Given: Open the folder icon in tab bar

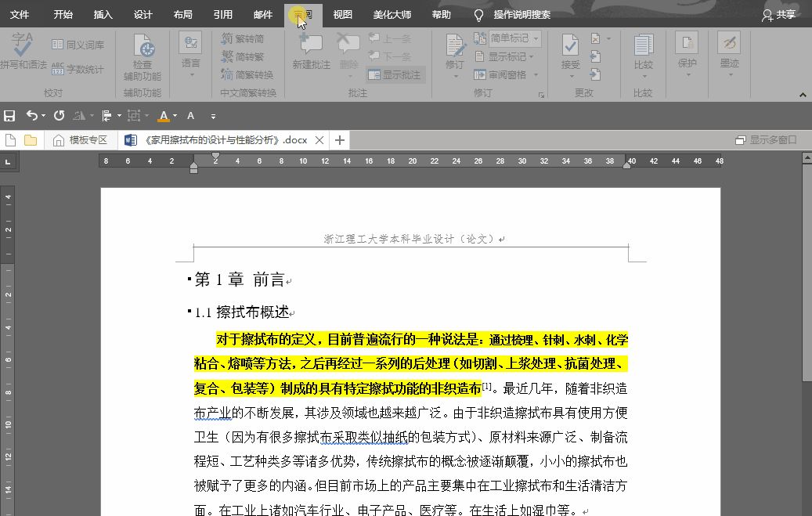Looking at the screenshot, I should point(31,140).
